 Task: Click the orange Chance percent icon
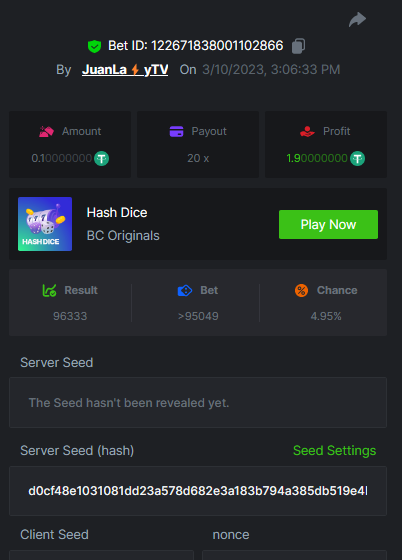tap(301, 290)
